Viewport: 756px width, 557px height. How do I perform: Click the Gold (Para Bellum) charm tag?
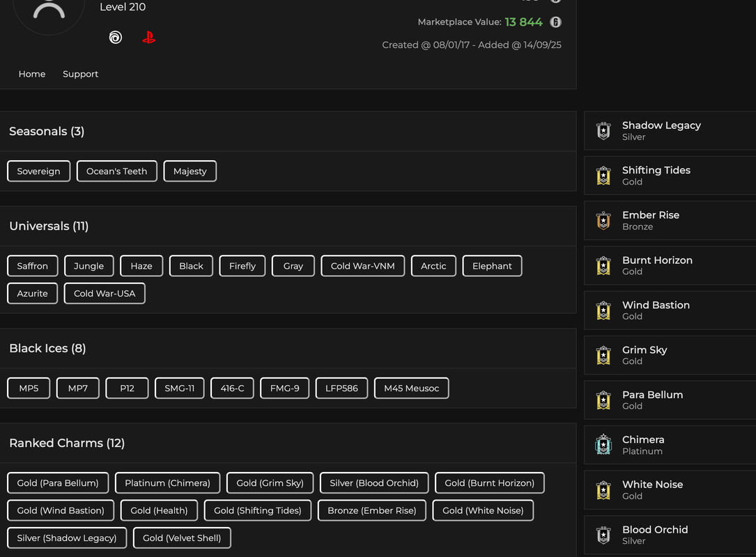click(58, 483)
